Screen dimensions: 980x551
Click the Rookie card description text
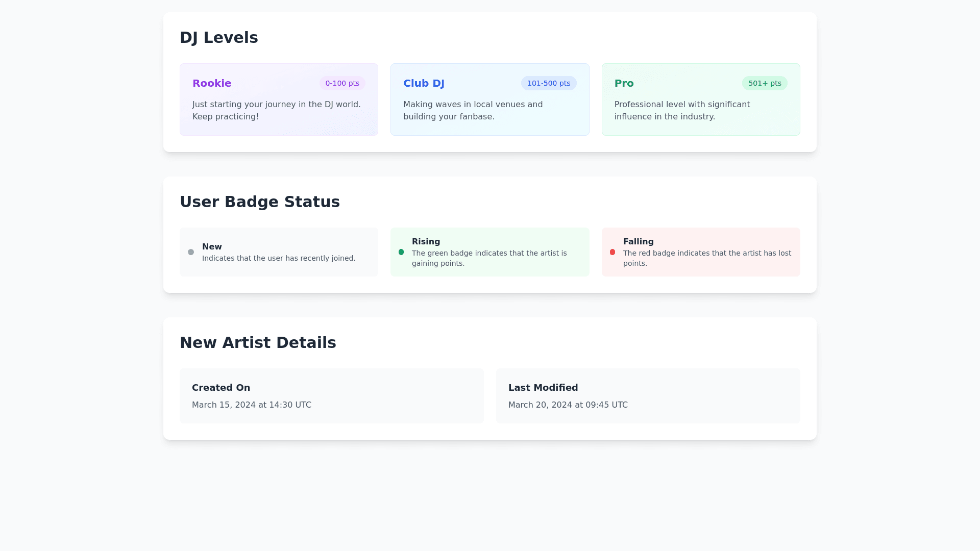(276, 110)
